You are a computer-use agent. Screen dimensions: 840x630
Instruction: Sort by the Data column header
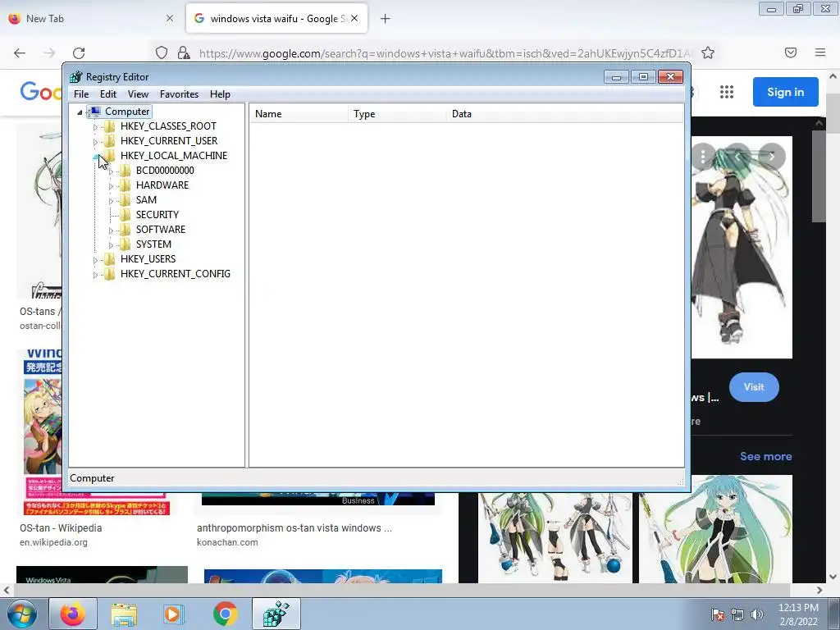pos(565,114)
